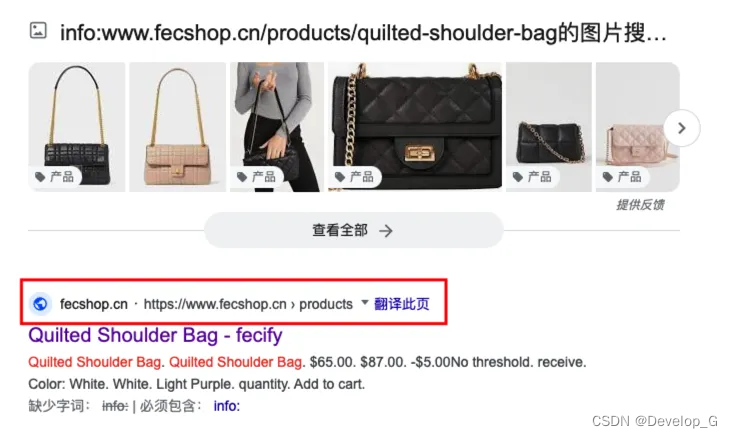Show next images with carousel arrow
The height and width of the screenshot is (438, 732).
click(x=682, y=128)
